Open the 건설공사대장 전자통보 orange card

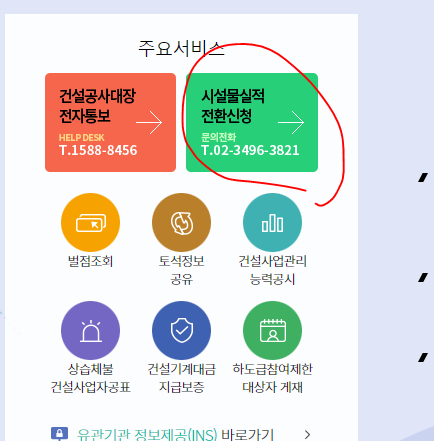pos(110,122)
